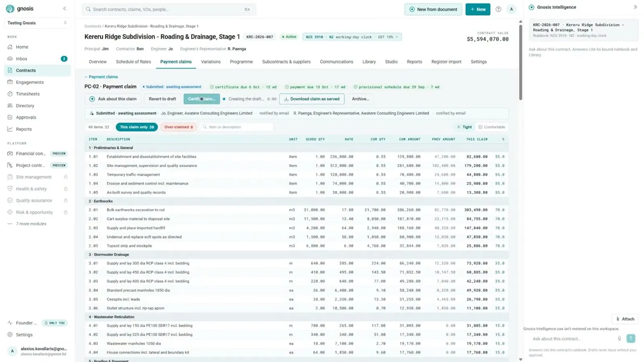
Task: Open Engagements in the sidebar
Action: [37, 82]
